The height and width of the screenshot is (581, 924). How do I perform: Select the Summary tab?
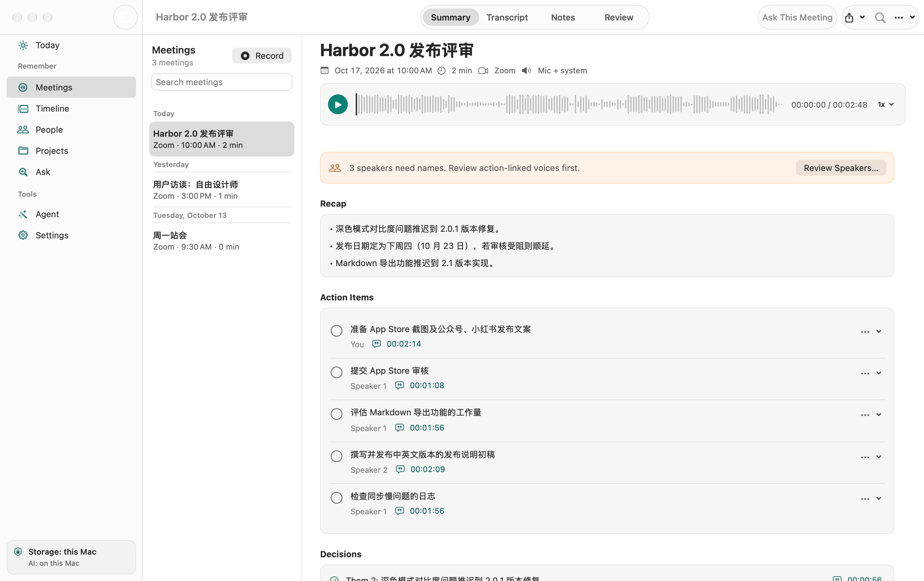450,17
